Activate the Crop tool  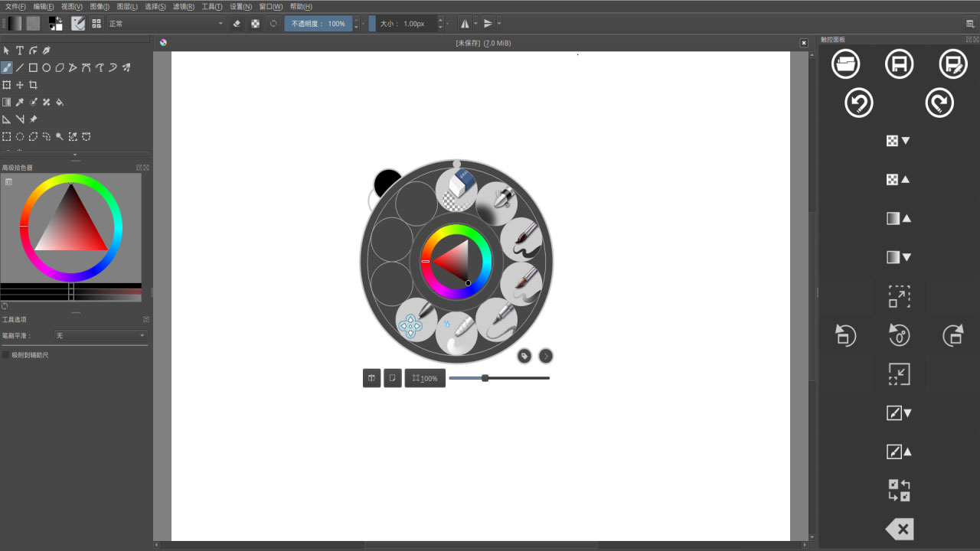[33, 85]
